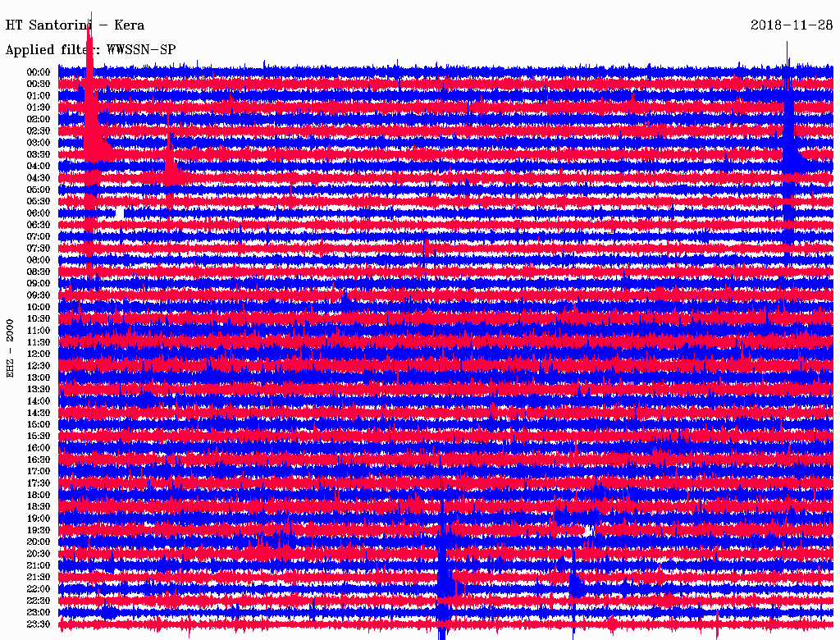Select the 02:00 time label
This screenshot has height=640, width=840.
tap(39, 119)
